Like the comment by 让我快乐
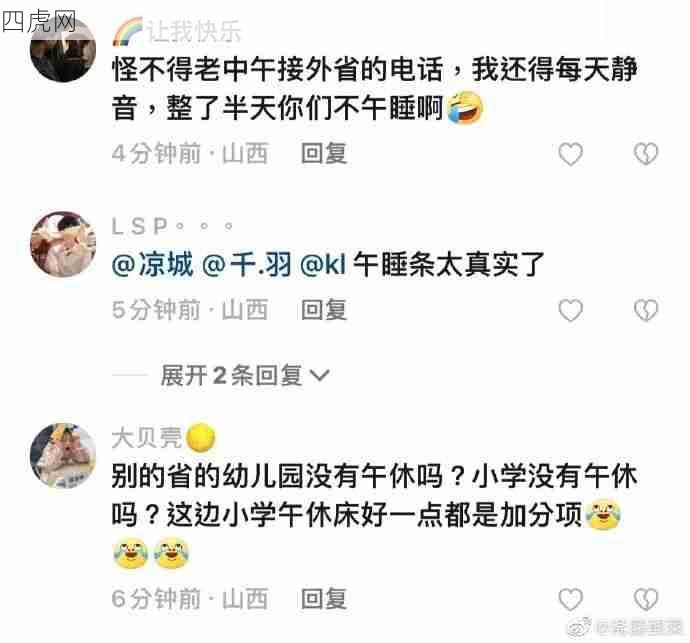The width and height of the screenshot is (690, 643). (x=571, y=154)
